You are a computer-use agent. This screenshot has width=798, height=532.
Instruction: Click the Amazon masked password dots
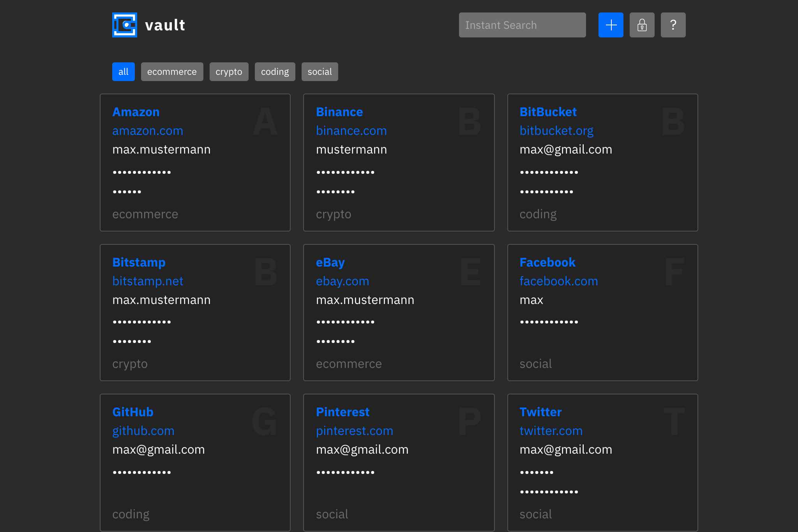[142, 172]
